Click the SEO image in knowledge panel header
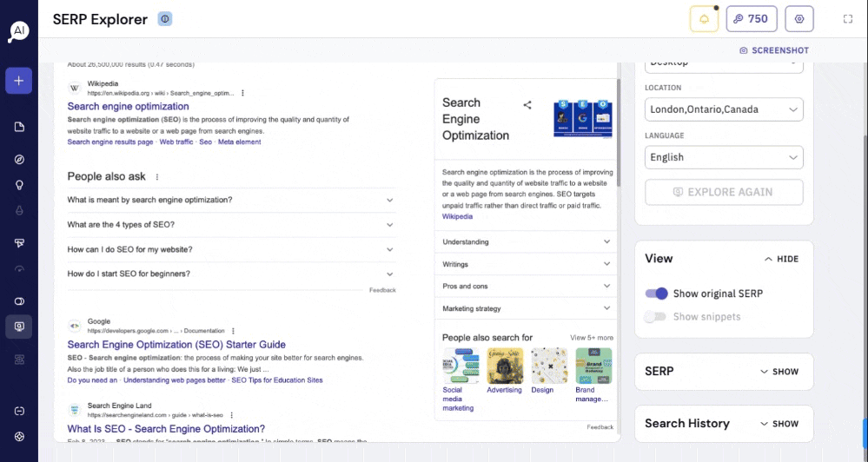The image size is (868, 462). coord(583,118)
